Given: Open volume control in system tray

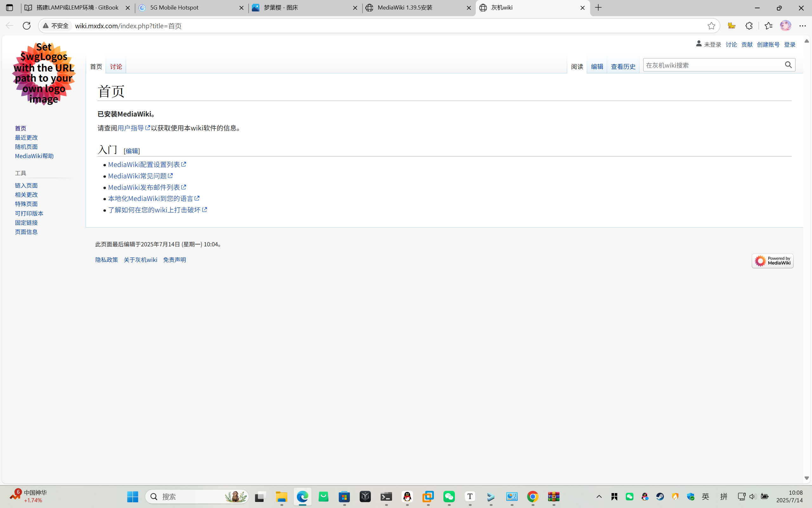Looking at the screenshot, I should tap(753, 497).
